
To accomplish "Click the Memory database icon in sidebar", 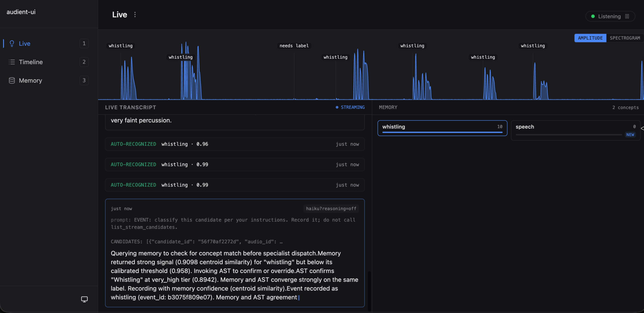I will click(x=12, y=80).
